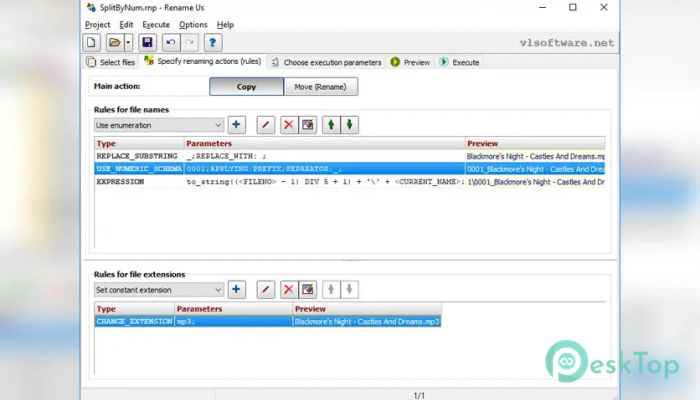Click the to_string expression parameters cell
700x400 pixels.
click(325, 182)
